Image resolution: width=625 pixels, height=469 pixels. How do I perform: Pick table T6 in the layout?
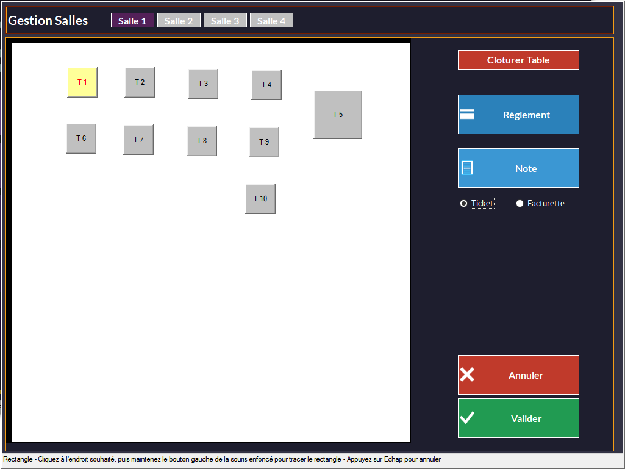[x=81, y=138]
